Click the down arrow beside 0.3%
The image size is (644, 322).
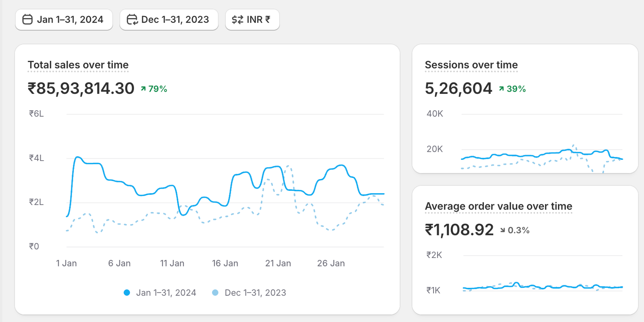pos(503,230)
